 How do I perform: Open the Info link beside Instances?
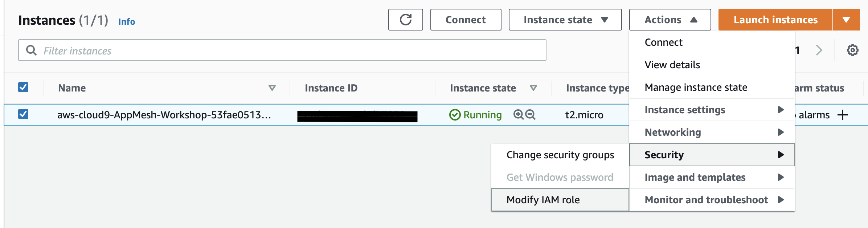(x=127, y=21)
